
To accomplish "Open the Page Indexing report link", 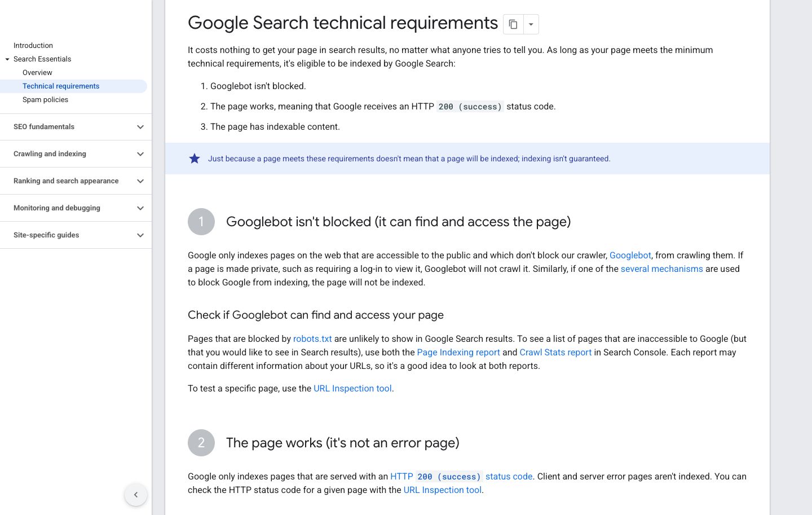I will 458,353.
